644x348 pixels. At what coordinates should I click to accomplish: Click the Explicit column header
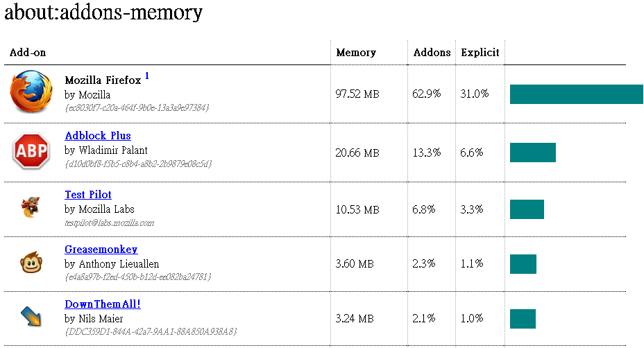(x=480, y=53)
